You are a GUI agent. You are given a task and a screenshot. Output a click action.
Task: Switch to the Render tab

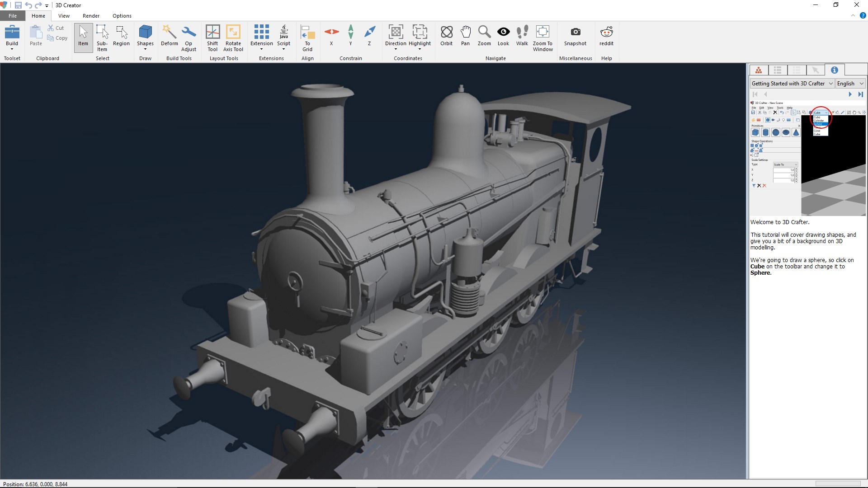coord(91,15)
